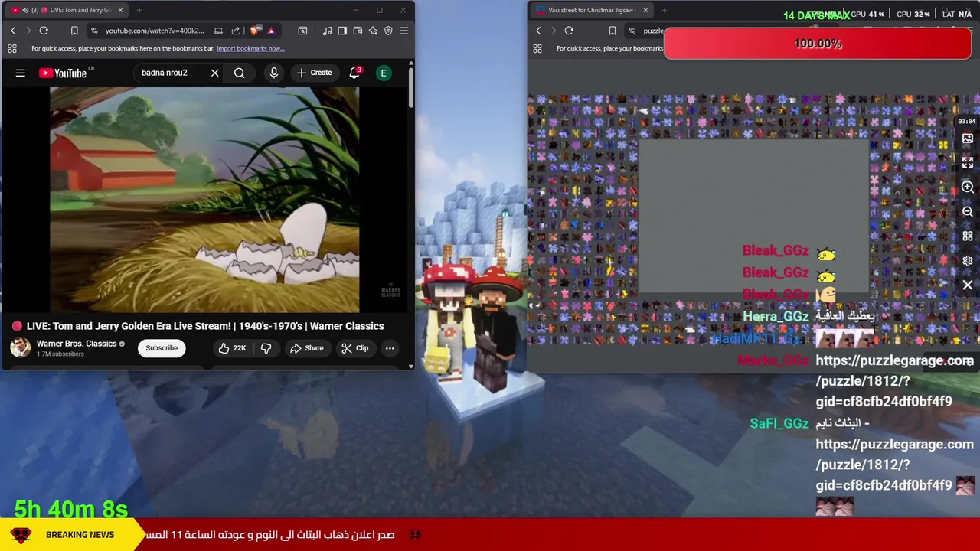Zoom in on the jigsaw puzzle
980x551 pixels.
968,187
